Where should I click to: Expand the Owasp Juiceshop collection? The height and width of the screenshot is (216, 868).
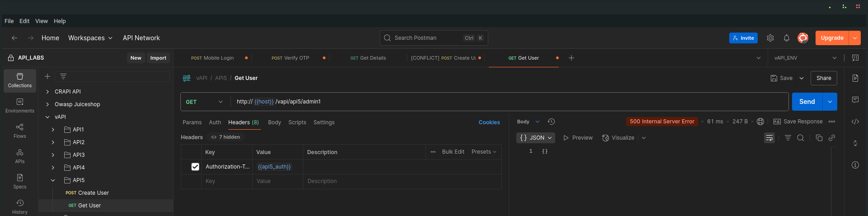click(x=47, y=104)
